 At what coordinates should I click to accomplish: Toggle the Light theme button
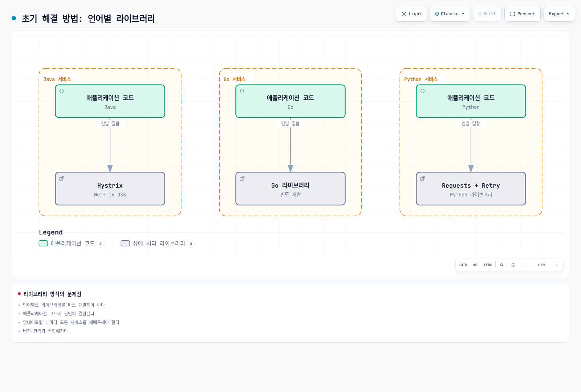click(411, 14)
